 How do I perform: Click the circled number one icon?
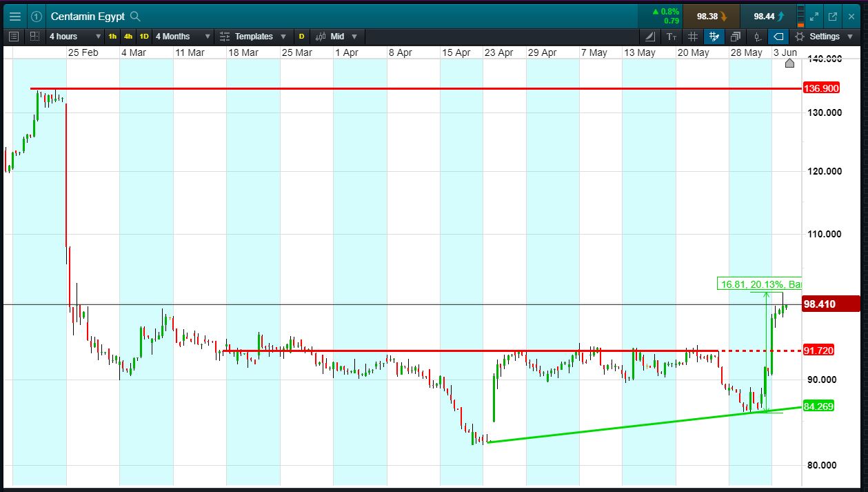pyautogui.click(x=37, y=17)
